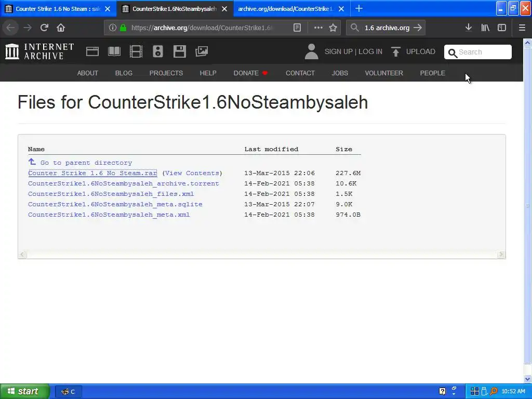532x399 pixels.
Task: Bookmark this page with the star icon
Action: [333, 28]
